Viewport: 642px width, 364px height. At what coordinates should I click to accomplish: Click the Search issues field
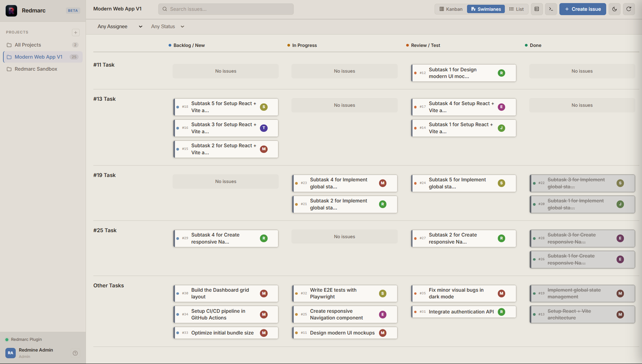click(226, 9)
